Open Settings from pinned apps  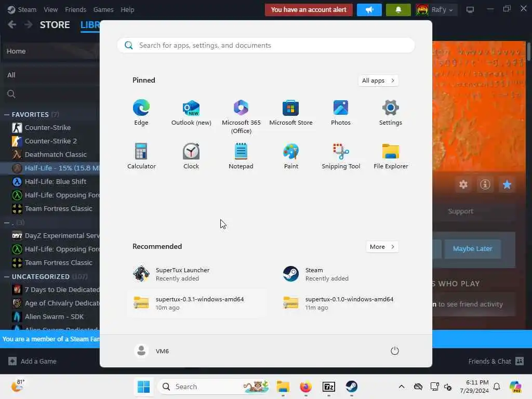[x=391, y=113]
